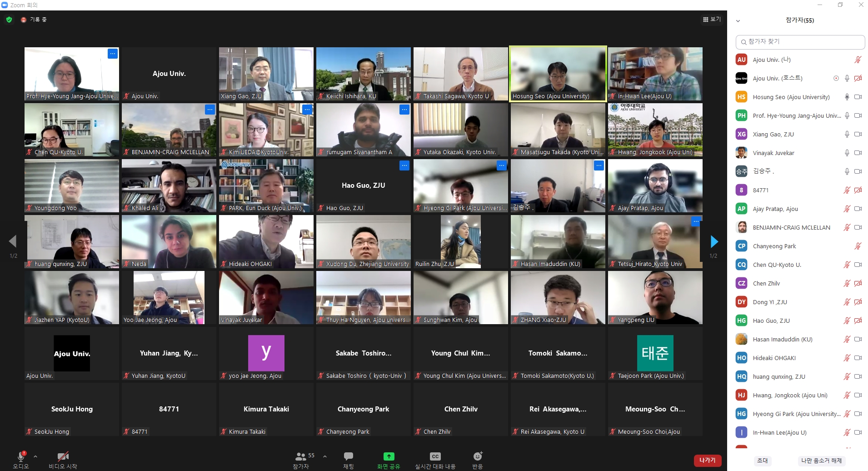Click recording indicator icon for Ajou Univ. host

836,78
